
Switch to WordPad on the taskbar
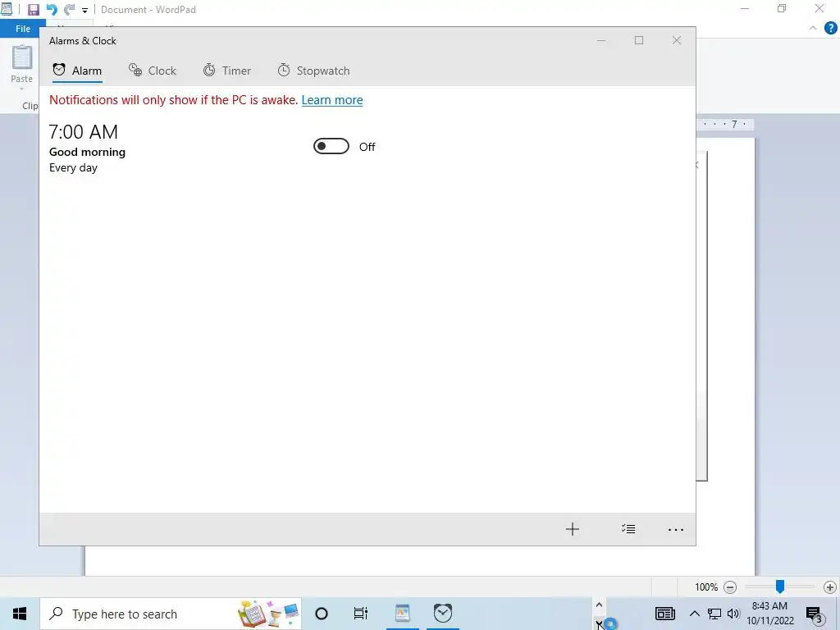(x=402, y=614)
